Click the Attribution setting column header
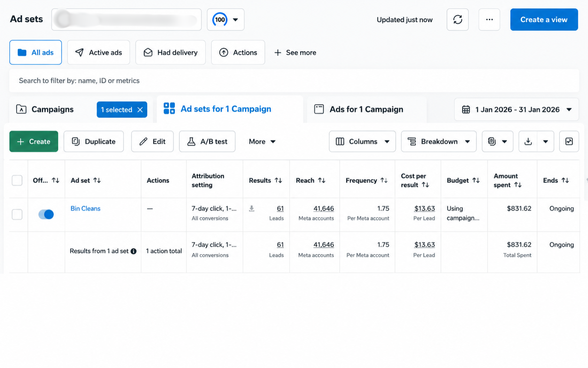The image size is (588, 368). click(208, 180)
